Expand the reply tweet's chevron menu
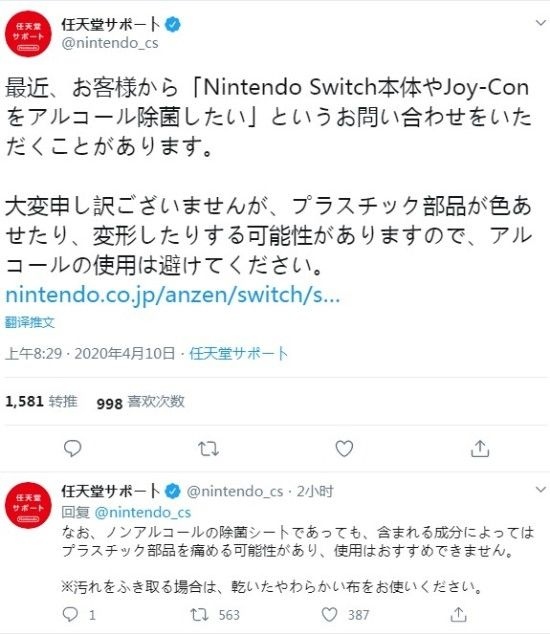The height and width of the screenshot is (635, 550). click(541, 490)
